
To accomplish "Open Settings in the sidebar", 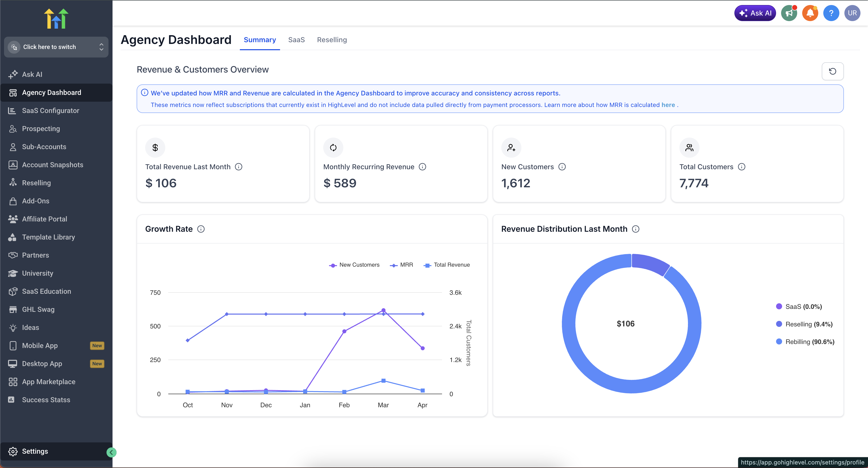I will coord(35,451).
